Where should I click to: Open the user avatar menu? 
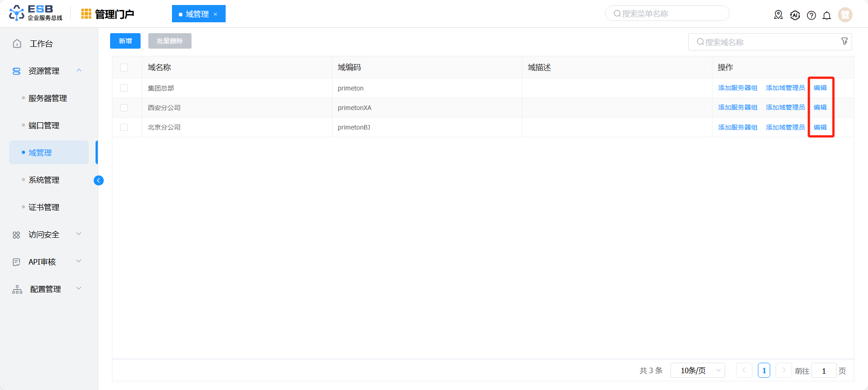(845, 15)
